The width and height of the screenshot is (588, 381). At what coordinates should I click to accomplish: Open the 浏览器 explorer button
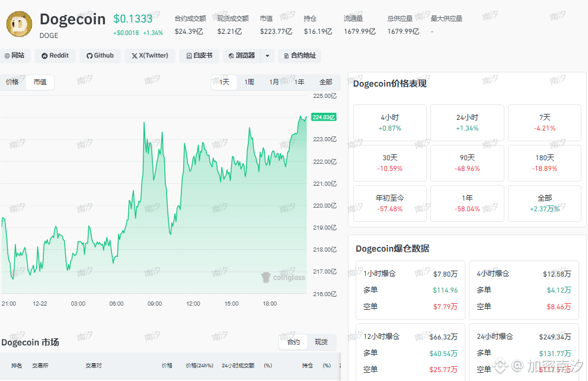click(x=242, y=56)
